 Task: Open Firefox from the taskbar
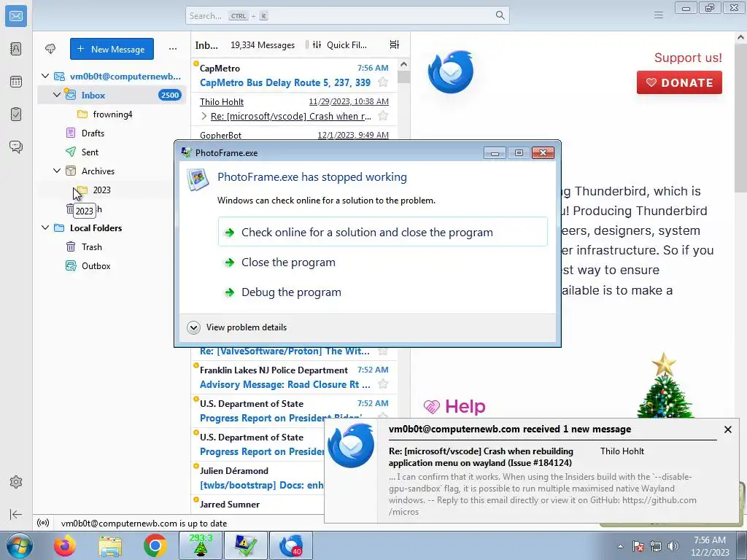[65, 545]
